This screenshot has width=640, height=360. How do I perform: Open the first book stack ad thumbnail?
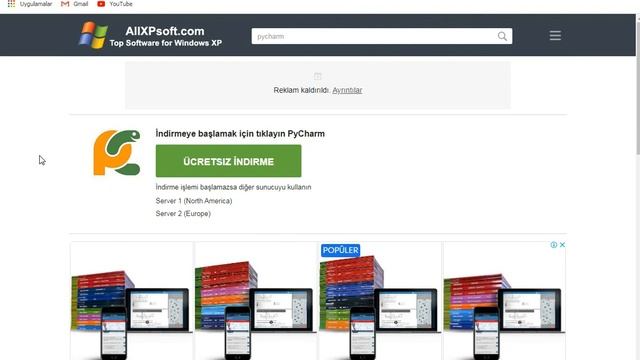pyautogui.click(x=131, y=301)
